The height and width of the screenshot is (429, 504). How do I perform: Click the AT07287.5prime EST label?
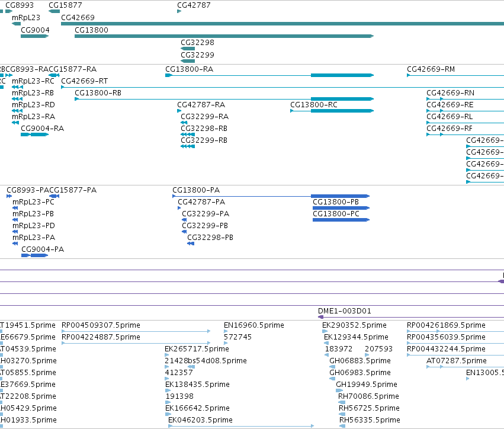[x=457, y=361]
